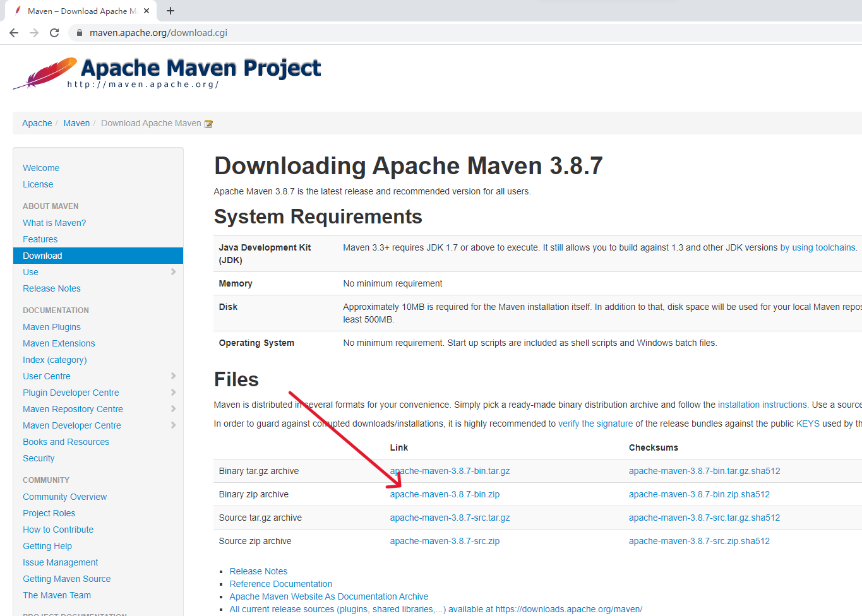The image size is (862, 616).
Task: Open the Features sidebar item
Action: click(x=40, y=239)
